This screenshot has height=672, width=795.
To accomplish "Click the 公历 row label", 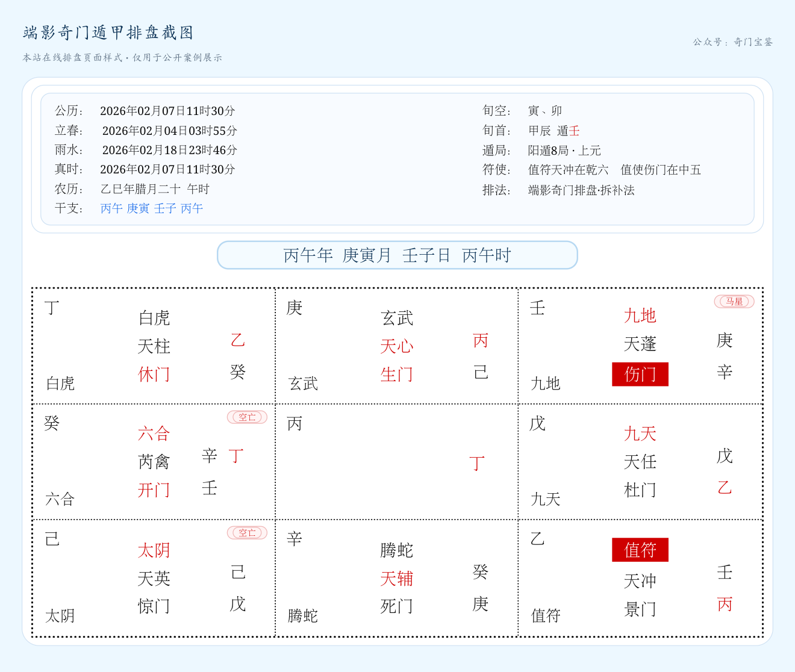I will coord(69,111).
